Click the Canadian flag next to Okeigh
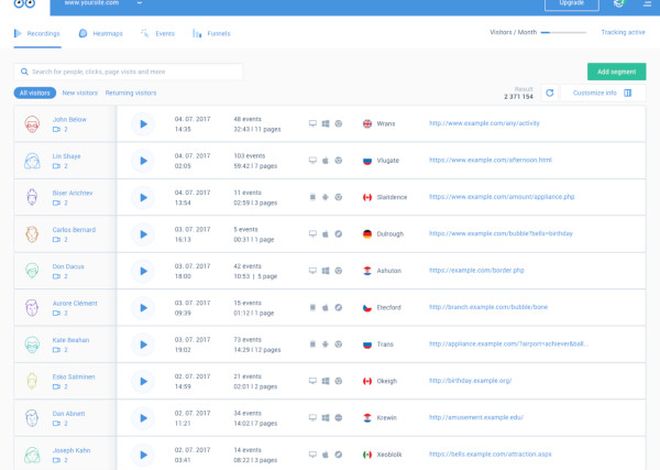660x470 pixels. 367,381
